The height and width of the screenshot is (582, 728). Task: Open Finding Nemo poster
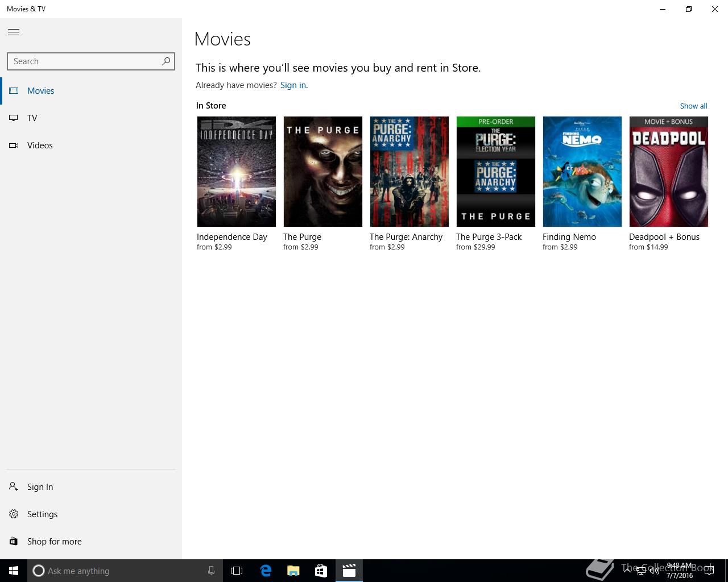click(x=582, y=172)
